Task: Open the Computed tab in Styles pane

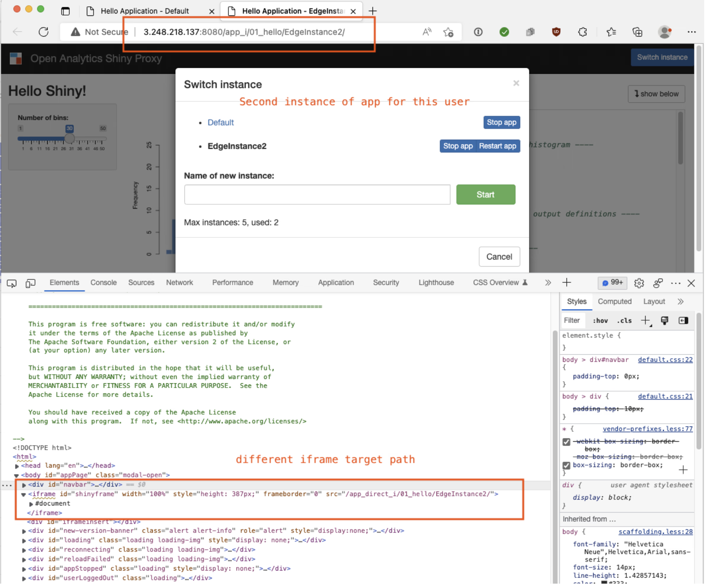Action: click(615, 302)
